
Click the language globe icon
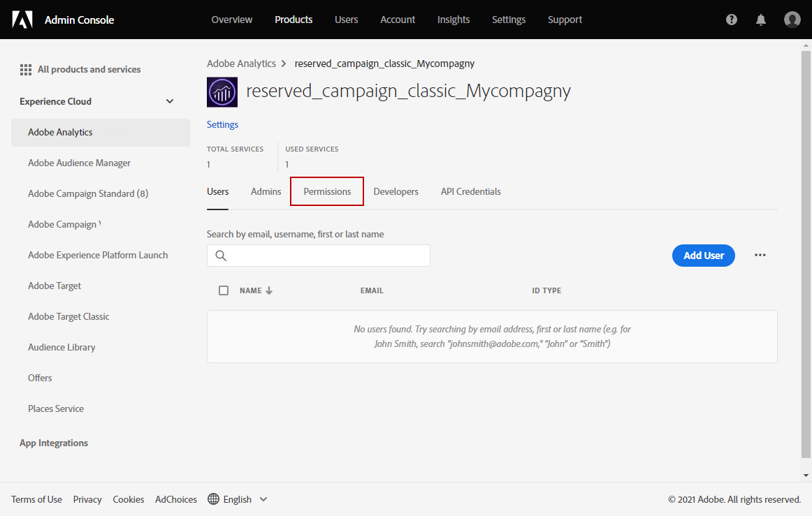coord(213,499)
